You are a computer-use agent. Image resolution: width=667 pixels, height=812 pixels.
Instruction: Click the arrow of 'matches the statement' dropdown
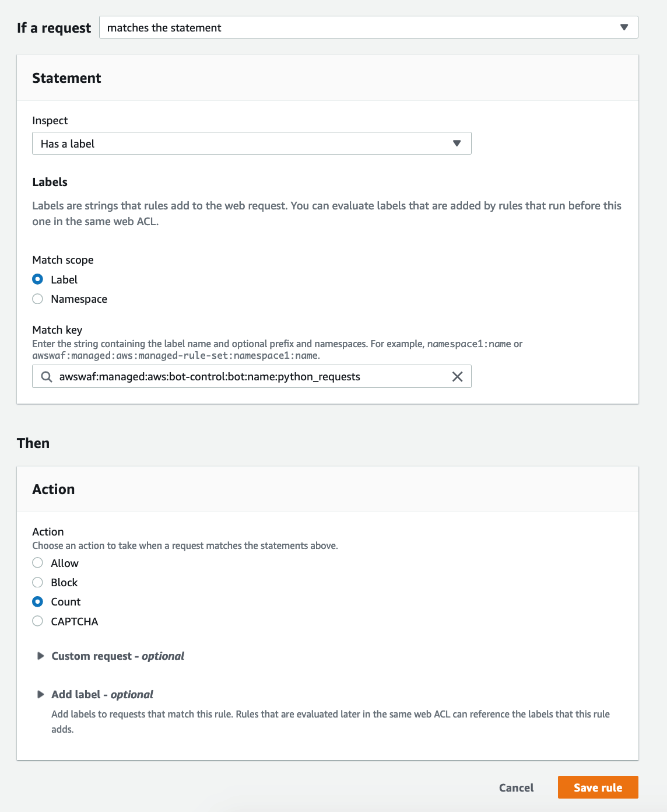[x=624, y=27]
